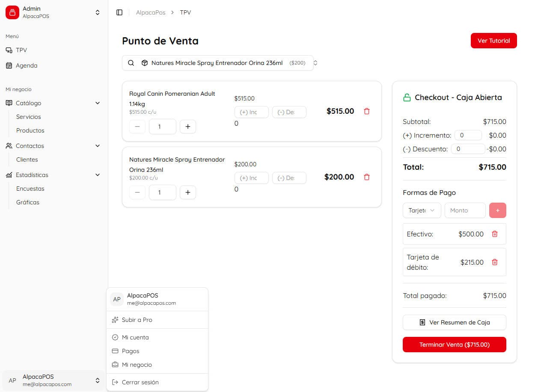This screenshot has width=535, height=392.
Task: Choose Cerrar sesión in the menu
Action: (x=140, y=383)
